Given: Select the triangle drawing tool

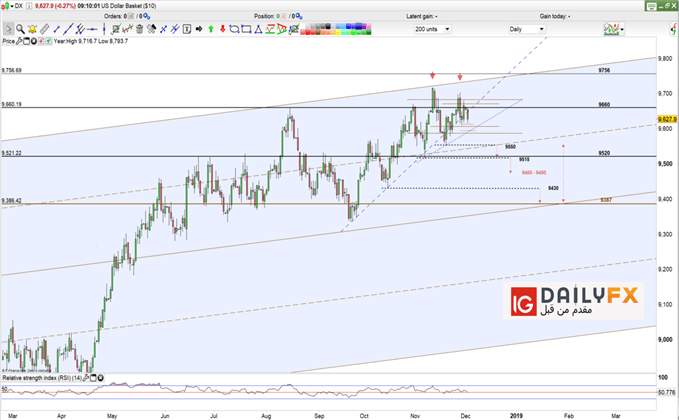Looking at the screenshot, I should pyautogui.click(x=258, y=29).
